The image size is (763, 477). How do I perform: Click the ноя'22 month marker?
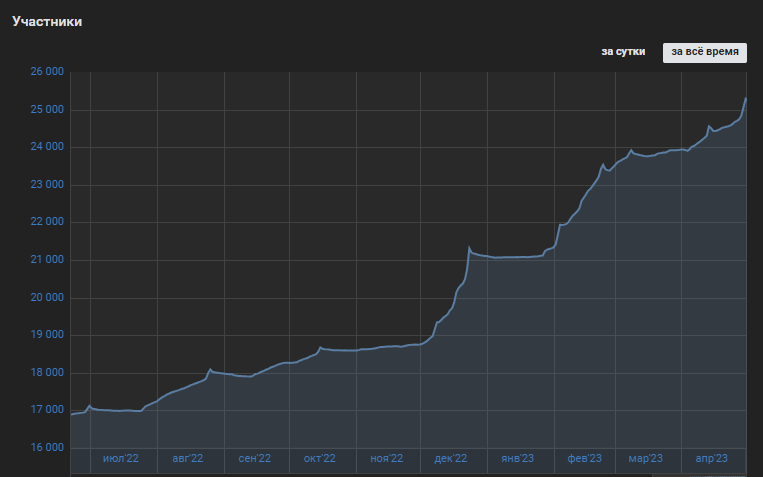tap(386, 459)
